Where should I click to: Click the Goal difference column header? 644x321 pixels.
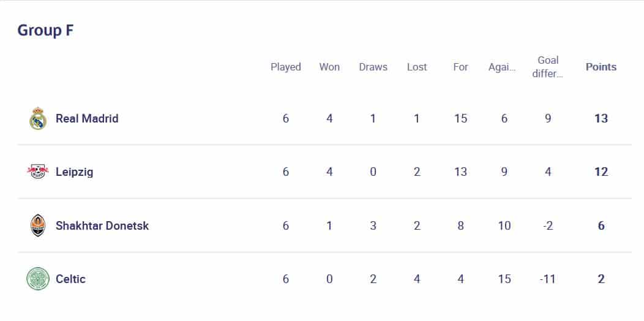[x=548, y=67]
